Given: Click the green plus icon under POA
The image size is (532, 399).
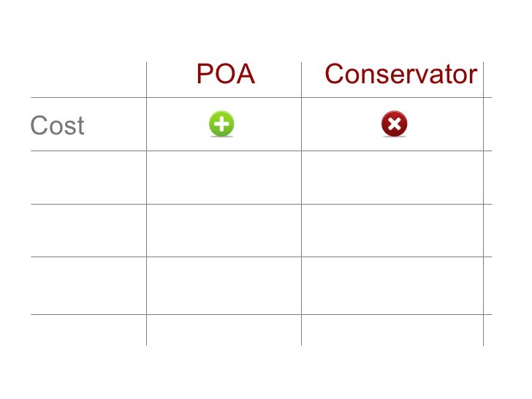Looking at the screenshot, I should (221, 123).
